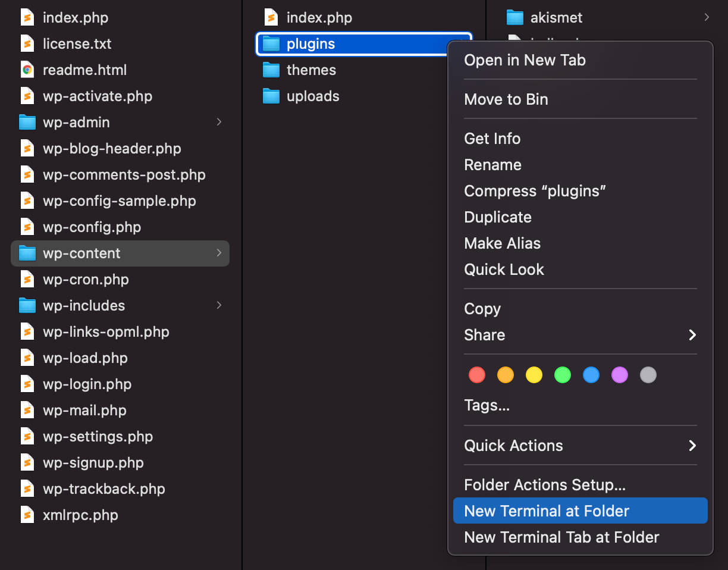Open the akismet folder icon

514,17
